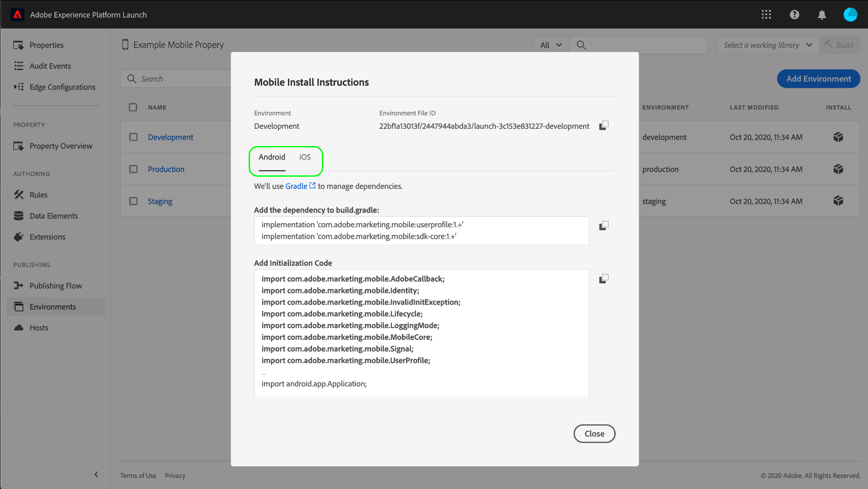Collapse the left sidebar with chevron
This screenshot has width=868, height=489.
point(96,475)
